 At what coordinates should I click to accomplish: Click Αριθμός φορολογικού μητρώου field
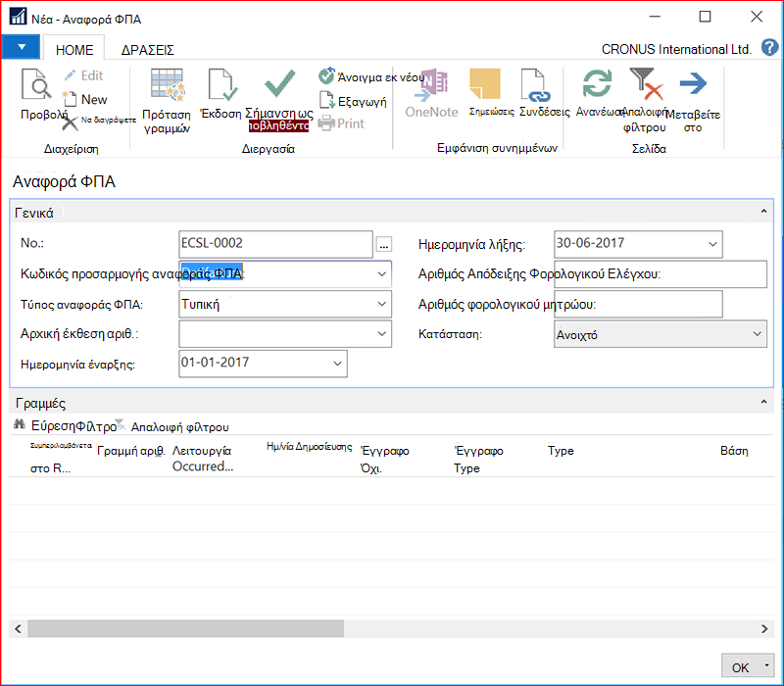tap(638, 304)
